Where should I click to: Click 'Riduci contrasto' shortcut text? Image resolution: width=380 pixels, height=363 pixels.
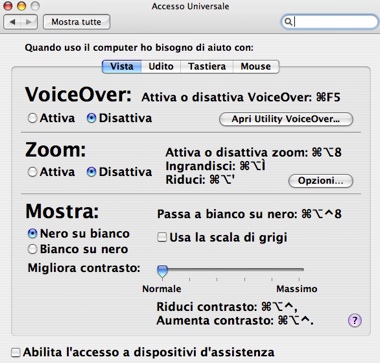pyautogui.click(x=227, y=307)
